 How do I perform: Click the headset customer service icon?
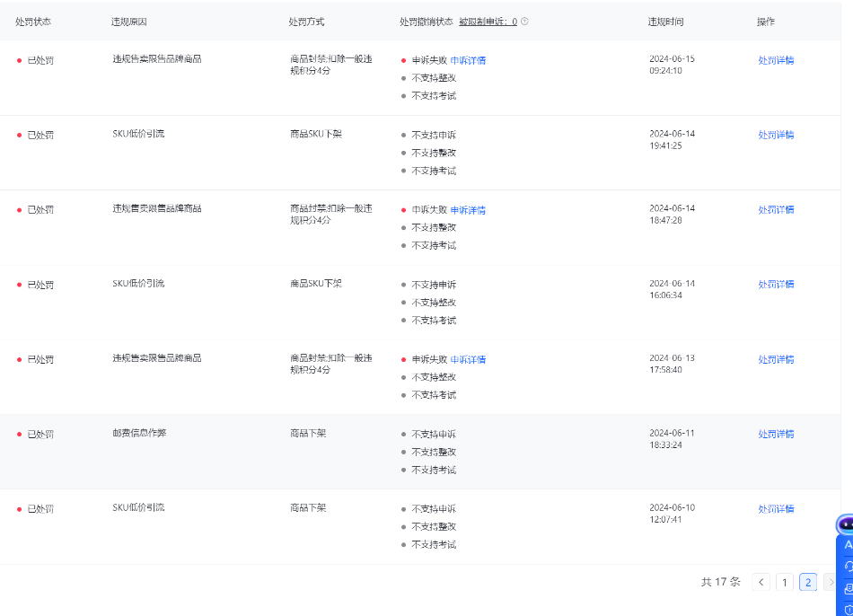(x=849, y=567)
